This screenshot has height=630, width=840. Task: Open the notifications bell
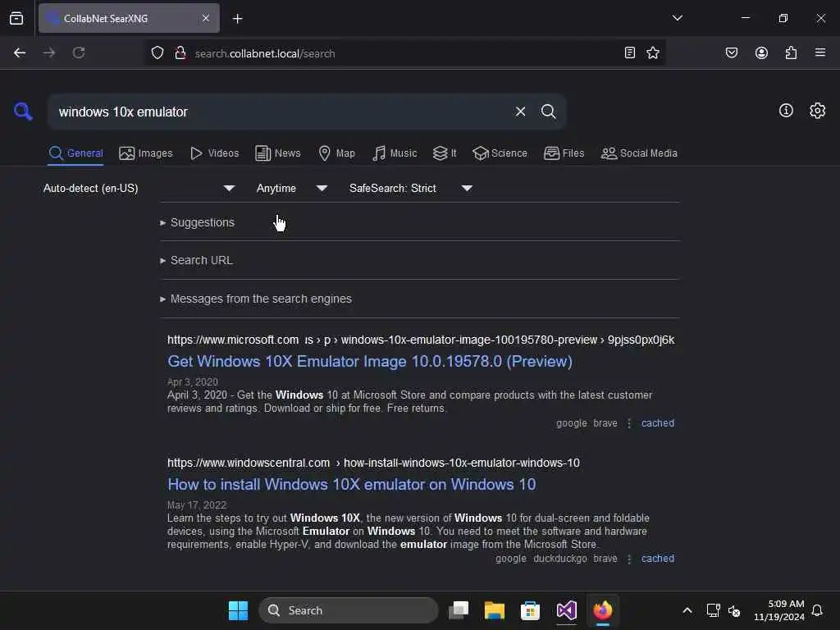coord(817,610)
